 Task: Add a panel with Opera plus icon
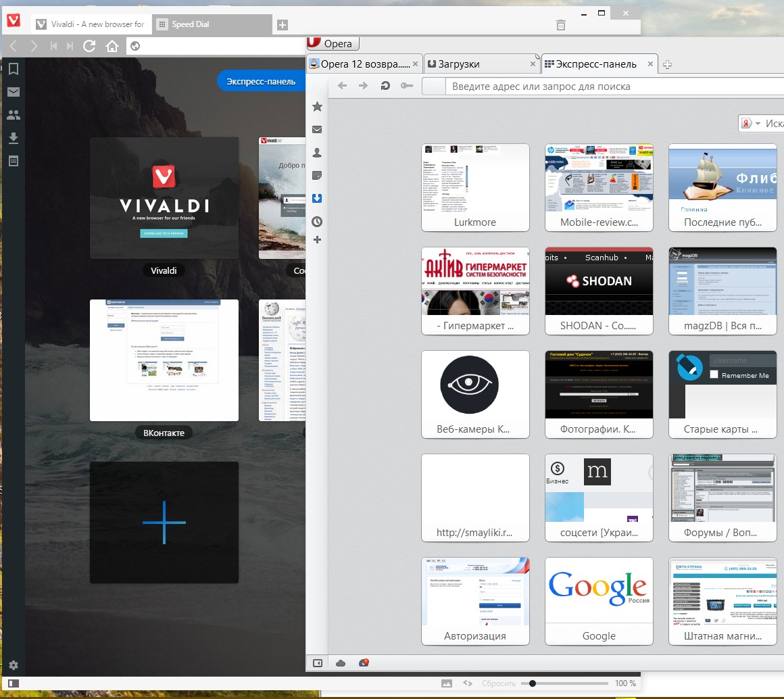point(317,240)
